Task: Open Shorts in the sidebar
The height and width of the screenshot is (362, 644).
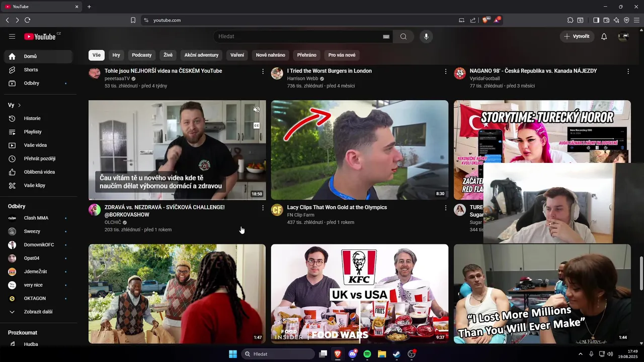Action: 38,70
